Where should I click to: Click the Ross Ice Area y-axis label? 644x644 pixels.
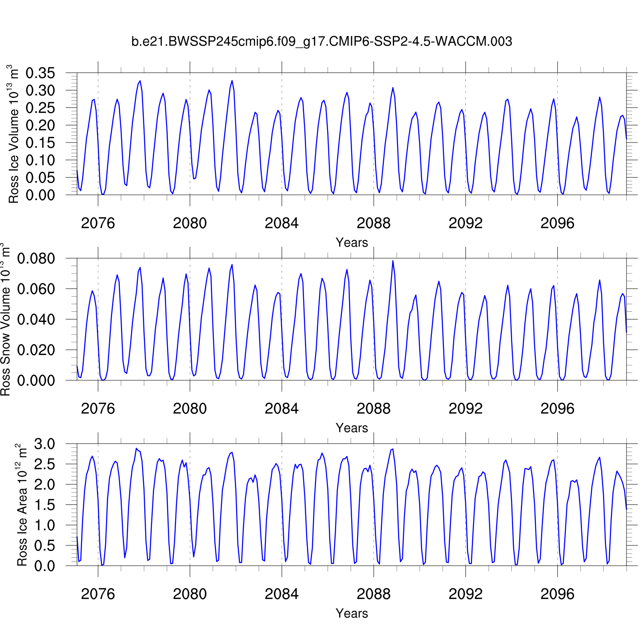tap(21, 505)
